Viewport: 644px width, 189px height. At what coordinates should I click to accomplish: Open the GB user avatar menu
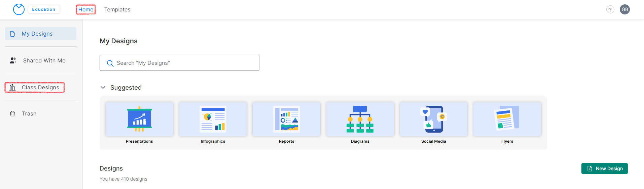tap(624, 9)
